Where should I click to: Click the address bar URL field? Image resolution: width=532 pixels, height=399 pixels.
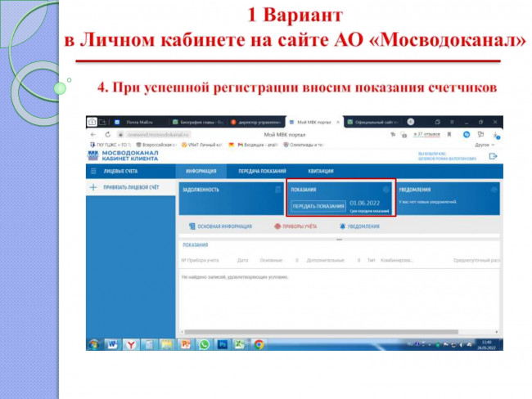point(158,135)
